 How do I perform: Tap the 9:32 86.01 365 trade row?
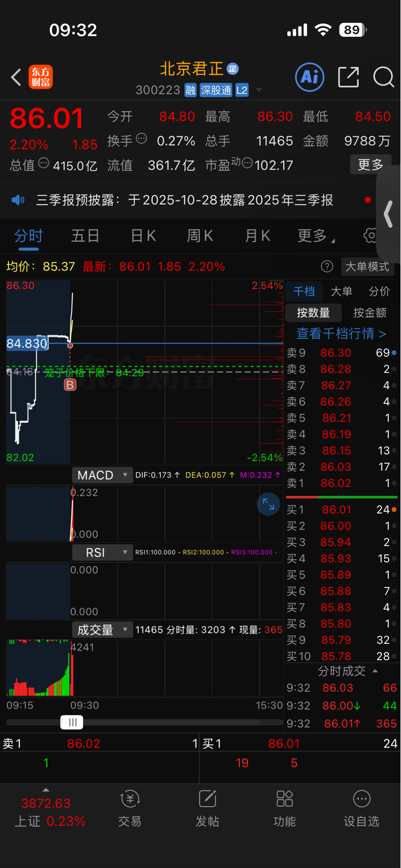point(342,724)
